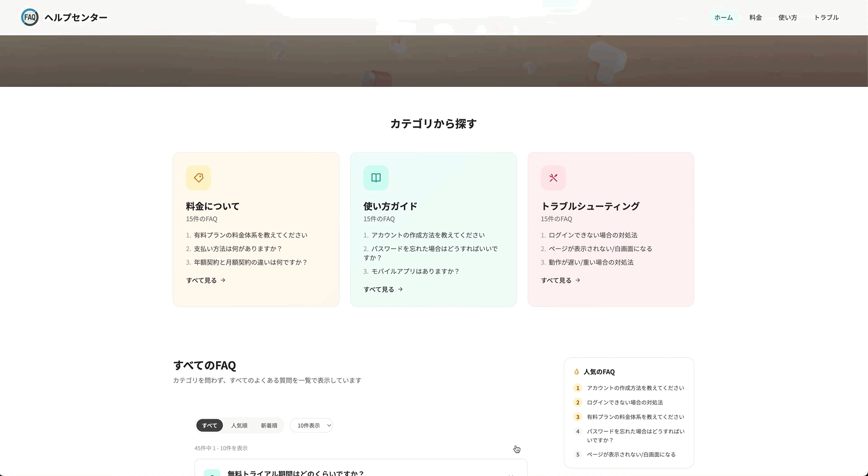Click the flame icon beside 人気のFAQ
868x476 pixels.
pos(576,372)
